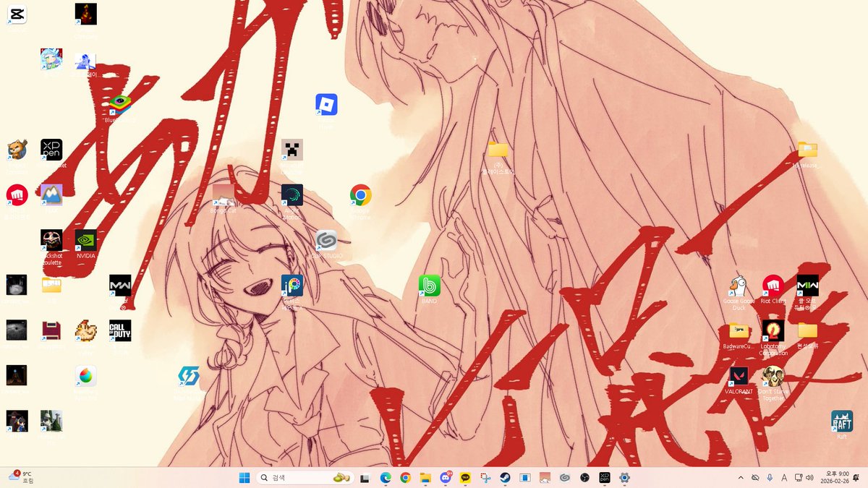
Task: Open the Riot Client shortcut beside Goose Goose Duck
Action: [773, 286]
